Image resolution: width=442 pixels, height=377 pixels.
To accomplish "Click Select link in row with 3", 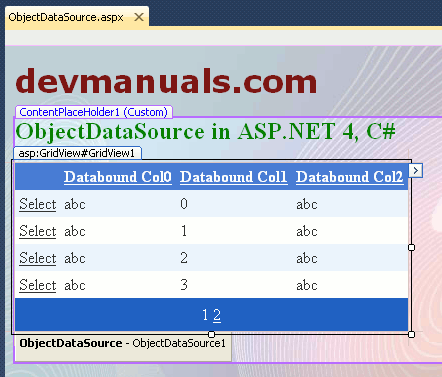I will click(38, 285).
